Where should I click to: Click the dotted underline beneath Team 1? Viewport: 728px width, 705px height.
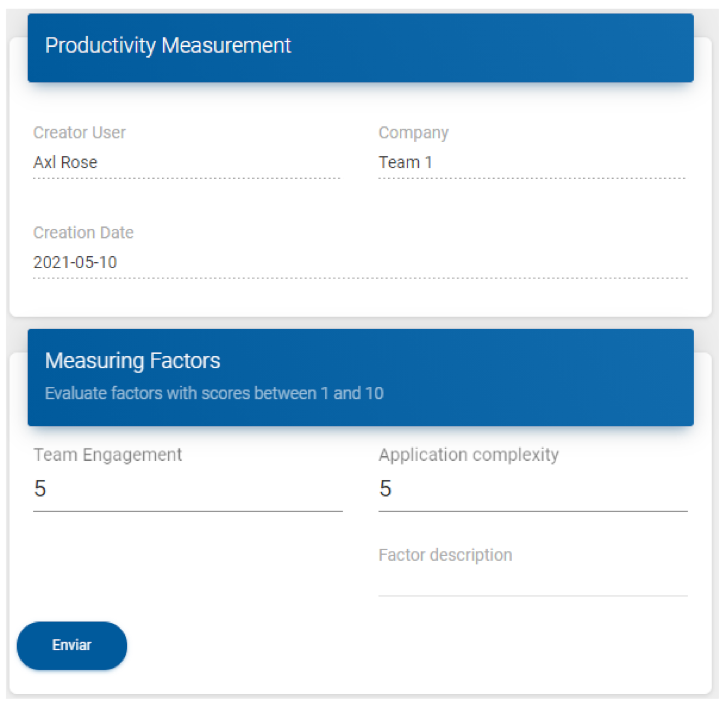(x=531, y=178)
